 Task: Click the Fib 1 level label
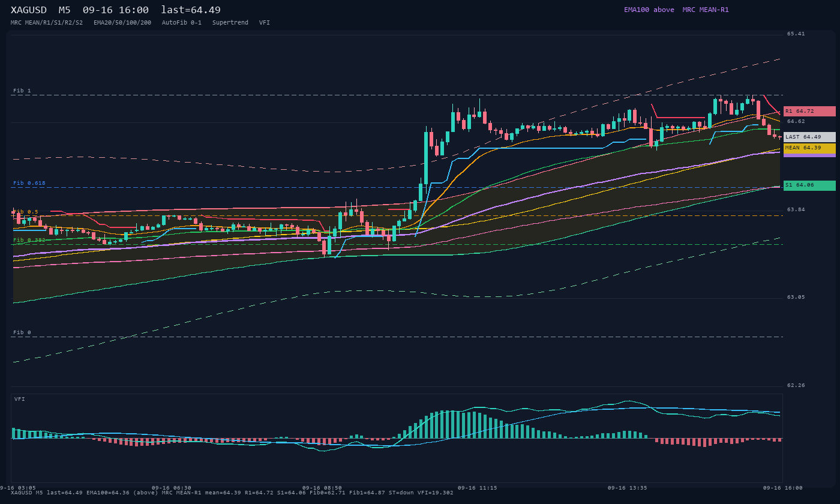coord(22,91)
